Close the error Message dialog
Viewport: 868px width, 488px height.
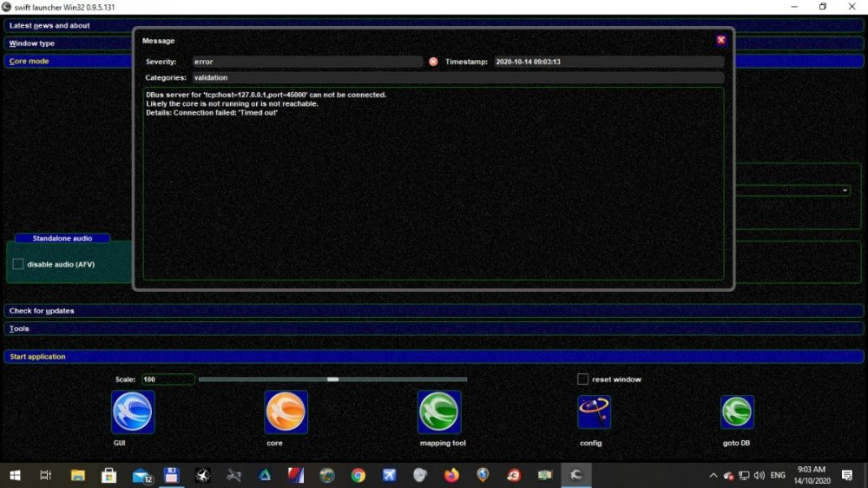point(720,40)
